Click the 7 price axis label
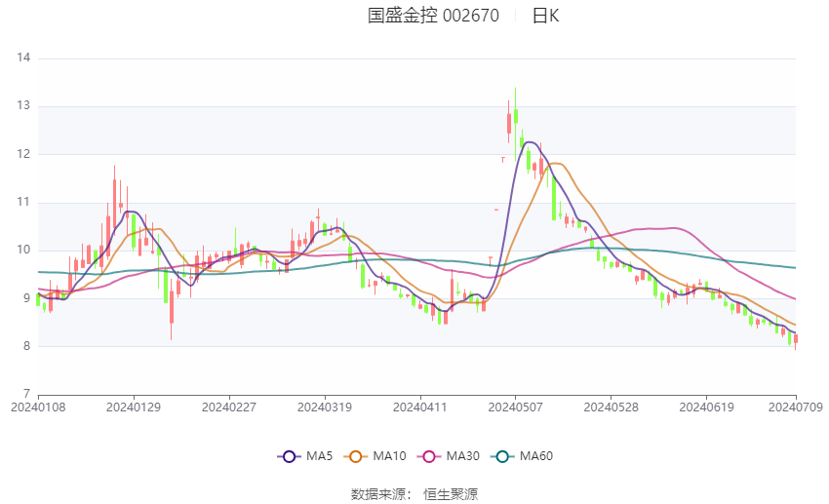Image resolution: width=829 pixels, height=504 pixels. pyautogui.click(x=26, y=394)
